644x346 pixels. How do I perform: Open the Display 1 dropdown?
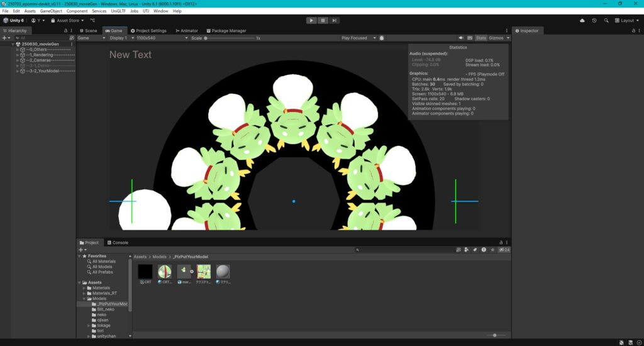pyautogui.click(x=121, y=38)
